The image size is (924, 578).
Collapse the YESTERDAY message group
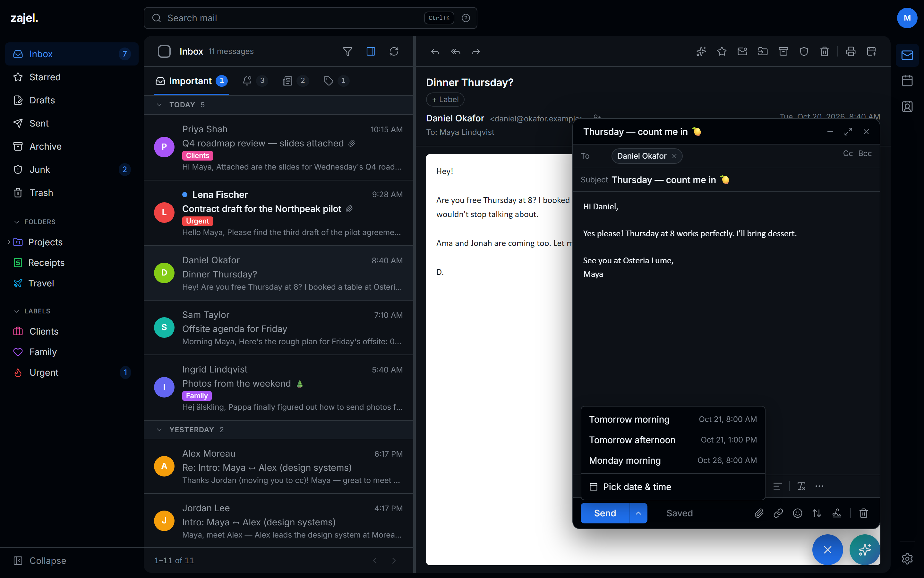tap(159, 430)
